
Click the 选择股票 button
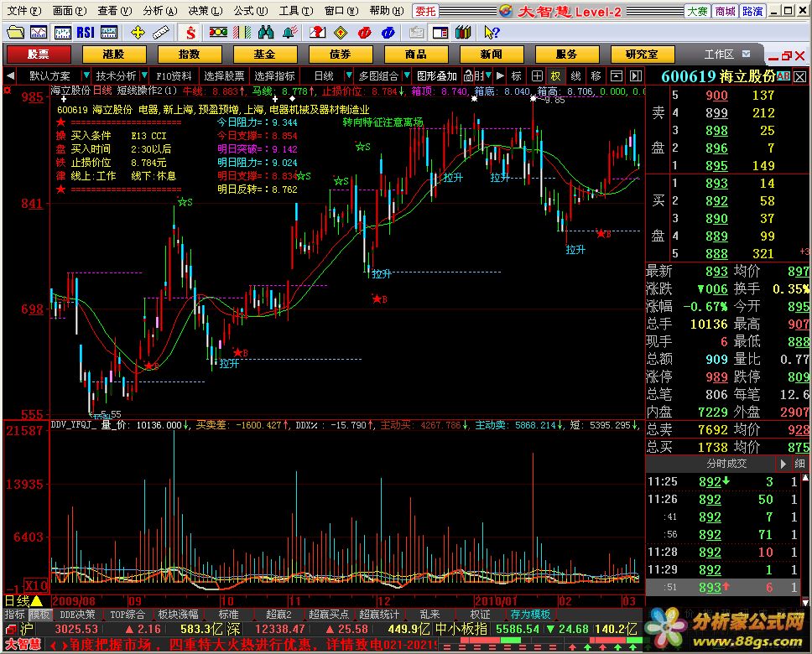[224, 76]
